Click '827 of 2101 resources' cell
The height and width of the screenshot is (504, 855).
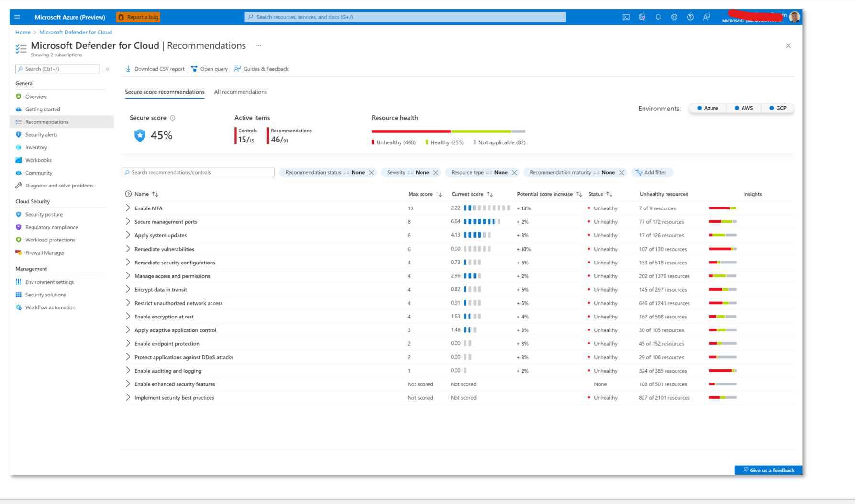(x=664, y=398)
